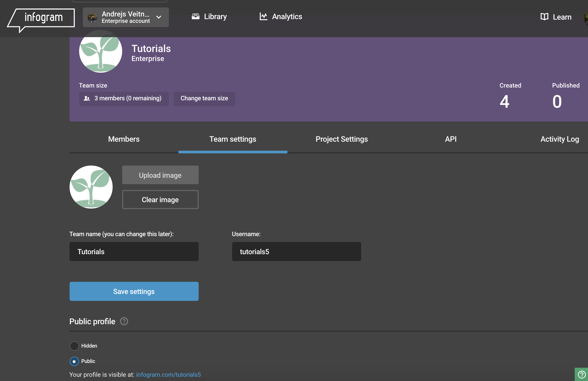The image size is (588, 381).
Task: Click the Created count 4
Action: tap(504, 101)
